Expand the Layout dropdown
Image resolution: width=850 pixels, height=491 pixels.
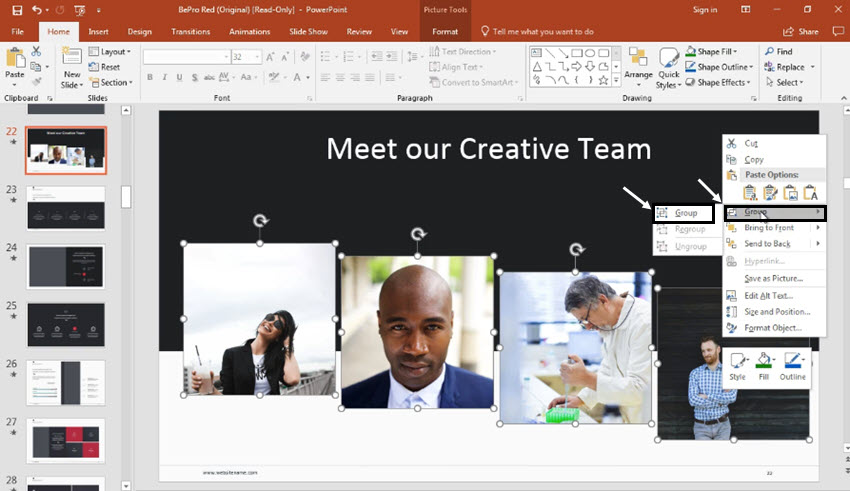tap(114, 51)
